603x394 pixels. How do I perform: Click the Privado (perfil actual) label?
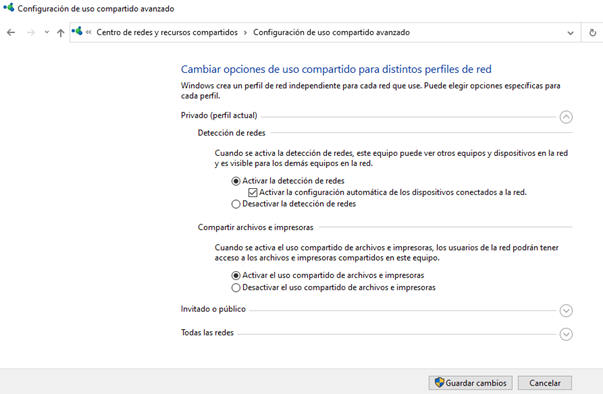(219, 115)
